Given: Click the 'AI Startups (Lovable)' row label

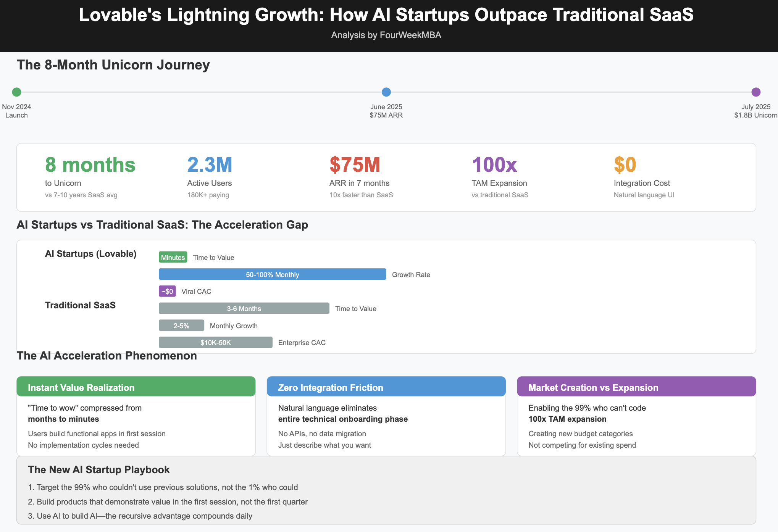Looking at the screenshot, I should pos(90,253).
